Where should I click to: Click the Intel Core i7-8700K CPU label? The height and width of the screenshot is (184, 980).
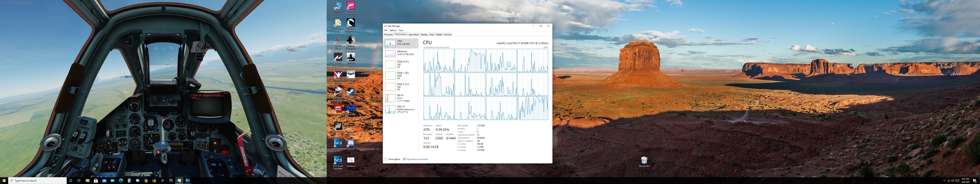coord(522,43)
